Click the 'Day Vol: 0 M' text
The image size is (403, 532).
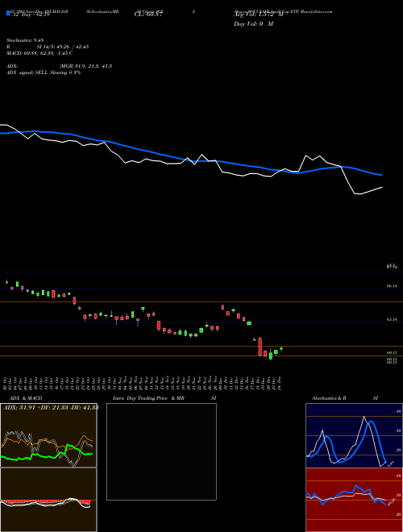253,24
